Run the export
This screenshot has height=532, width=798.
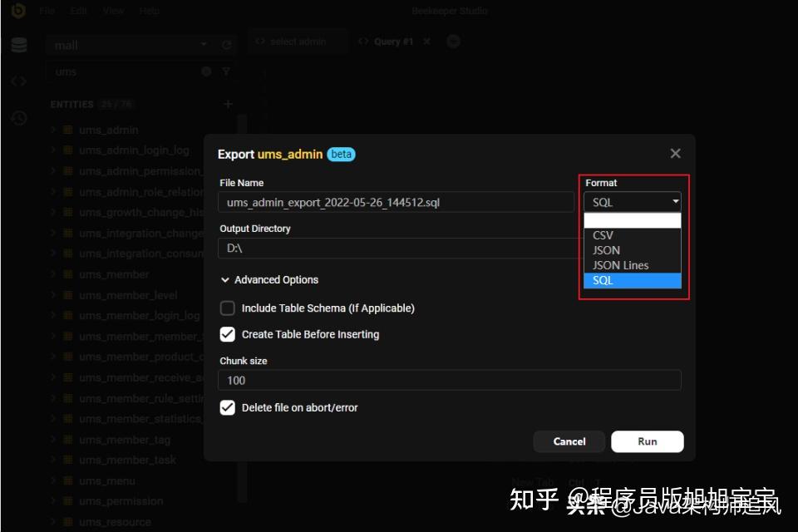pos(648,441)
